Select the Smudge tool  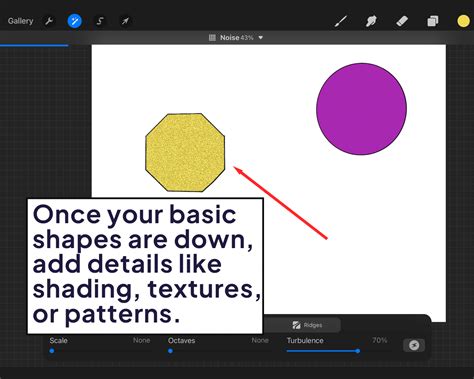pos(371,21)
